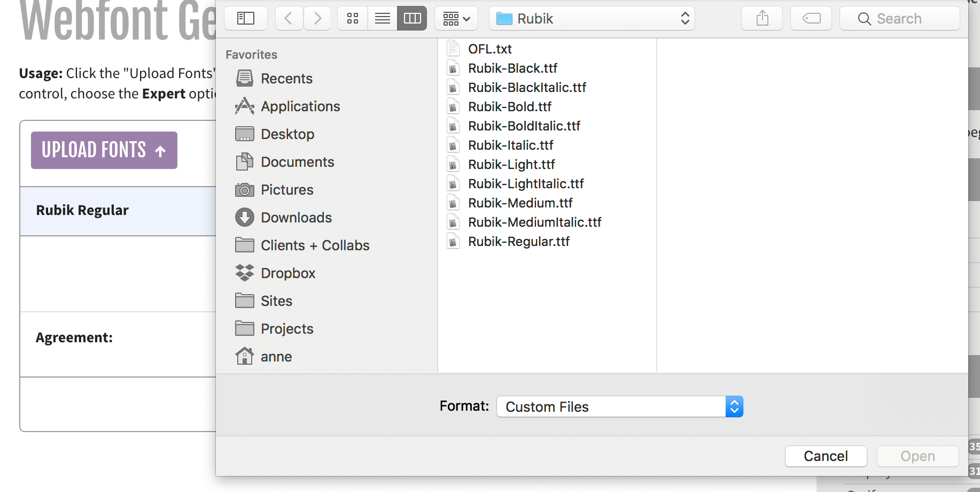The width and height of the screenshot is (980, 492).
Task: Open Dropbox in the sidebar
Action: pyautogui.click(x=275, y=273)
